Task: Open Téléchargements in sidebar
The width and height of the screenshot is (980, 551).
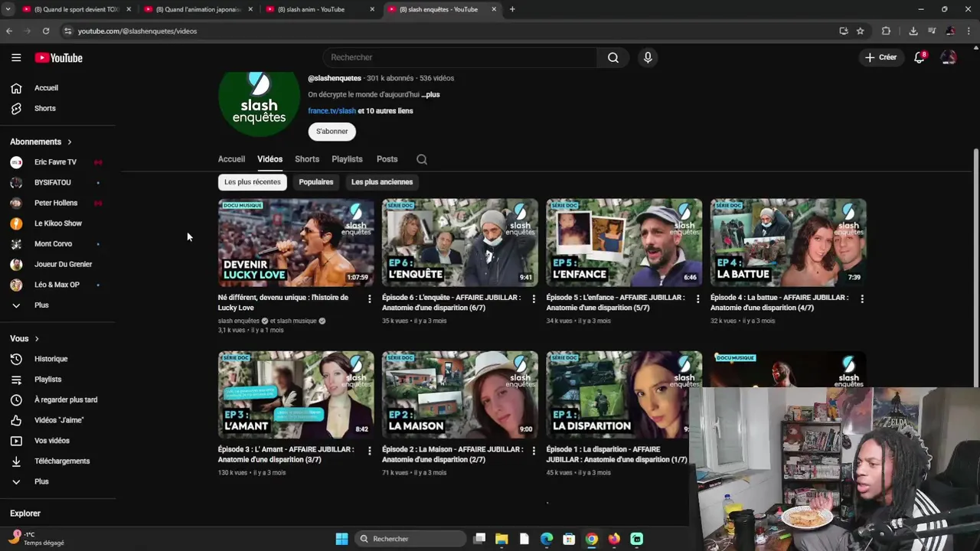Action: point(62,461)
